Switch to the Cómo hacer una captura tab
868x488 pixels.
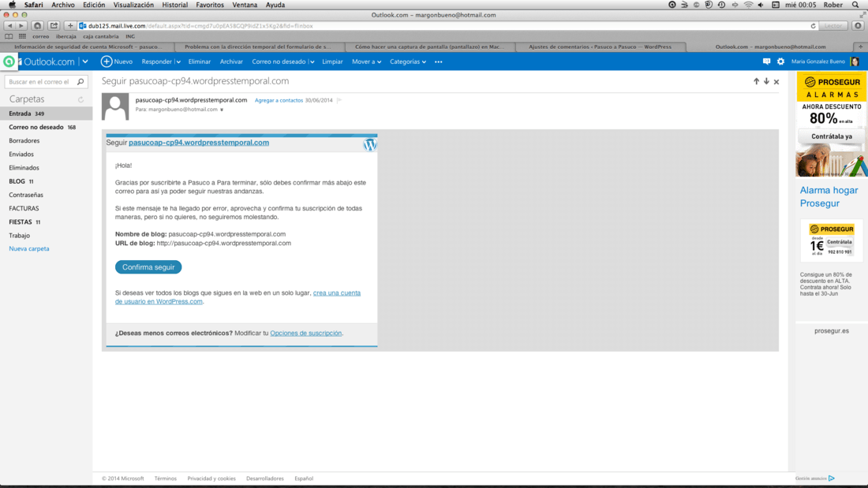pos(429,47)
